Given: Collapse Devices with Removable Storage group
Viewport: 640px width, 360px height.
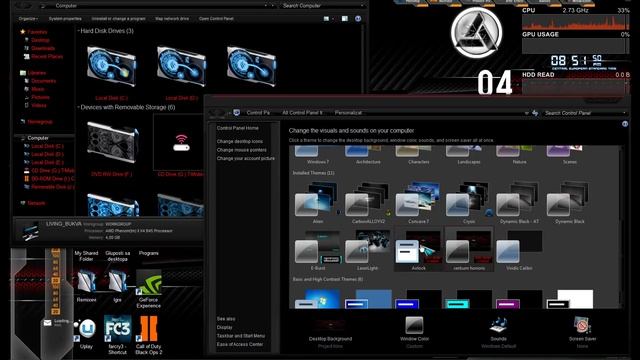Looking at the screenshot, I should tap(78, 107).
